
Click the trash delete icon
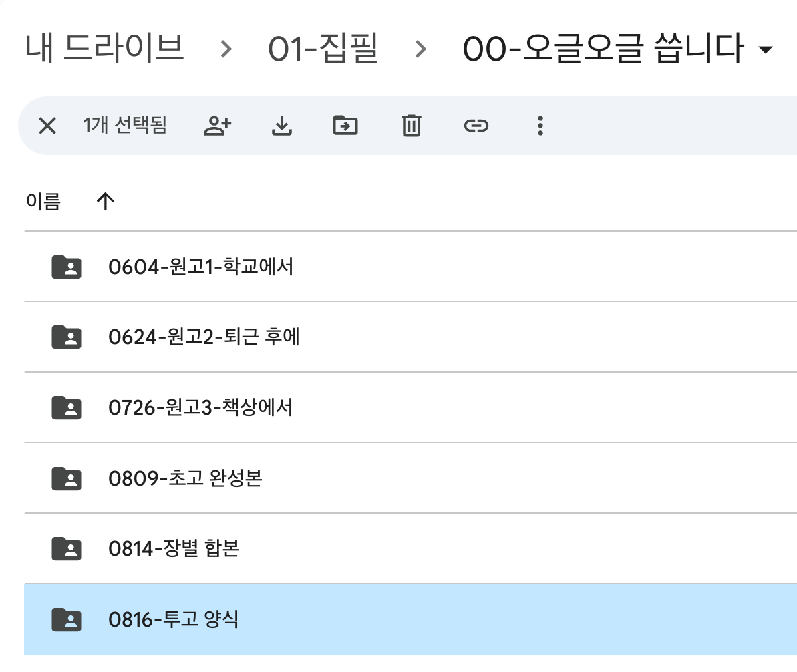point(412,126)
